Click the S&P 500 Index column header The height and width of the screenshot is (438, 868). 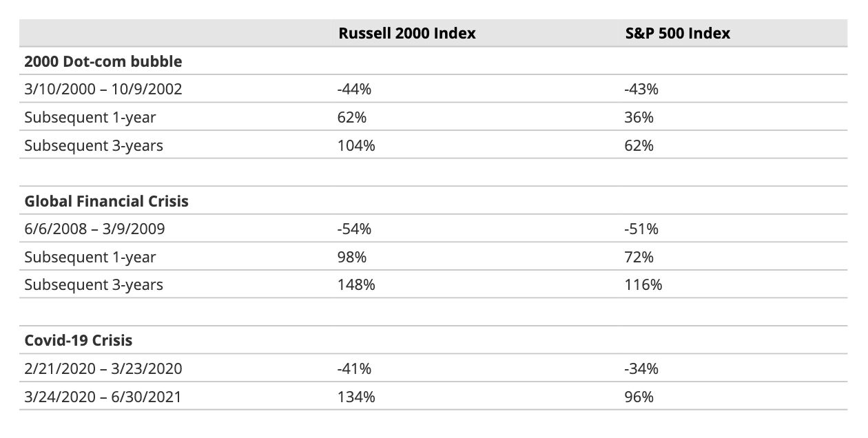pyautogui.click(x=677, y=33)
